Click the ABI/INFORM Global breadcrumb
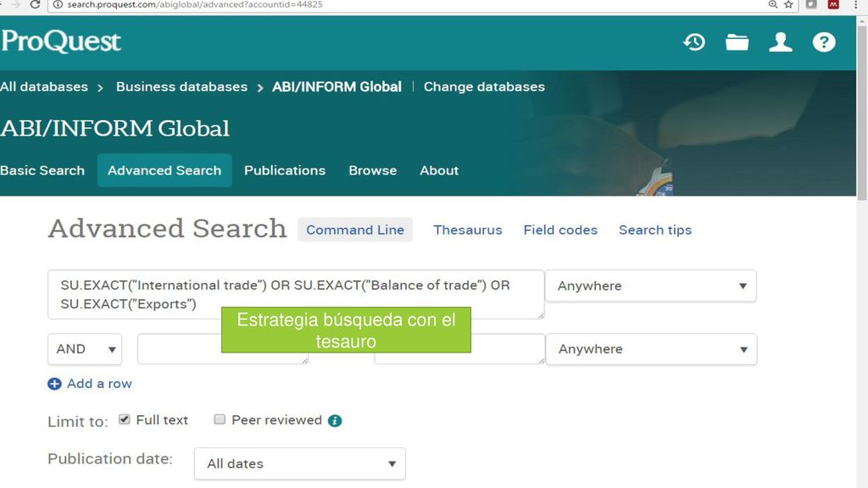This screenshot has width=868, height=488. 337,87
